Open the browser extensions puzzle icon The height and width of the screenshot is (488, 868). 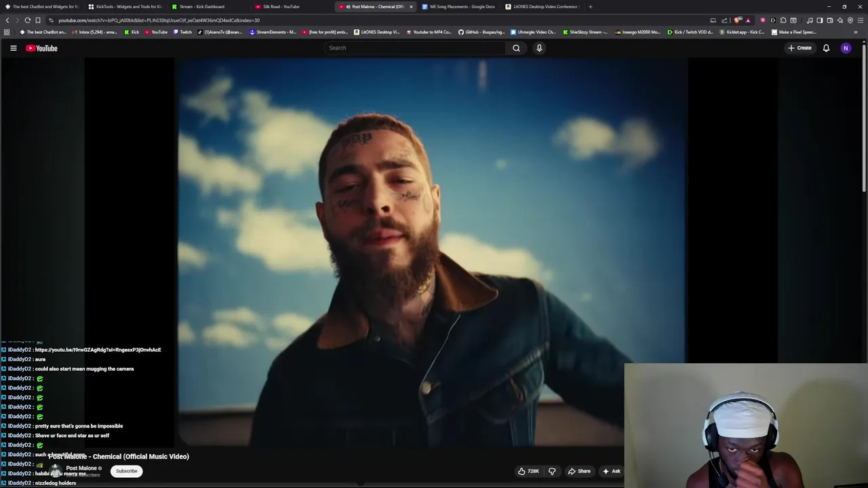point(783,20)
